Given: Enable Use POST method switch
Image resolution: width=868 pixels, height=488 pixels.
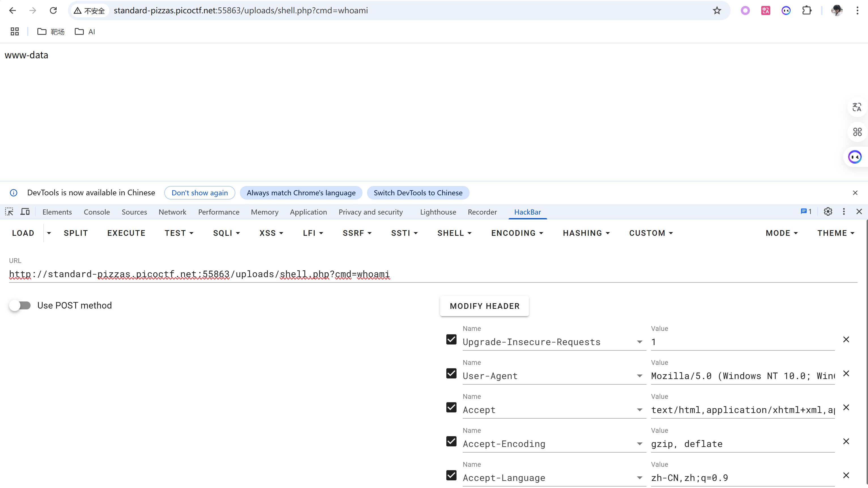Looking at the screenshot, I should 20,305.
